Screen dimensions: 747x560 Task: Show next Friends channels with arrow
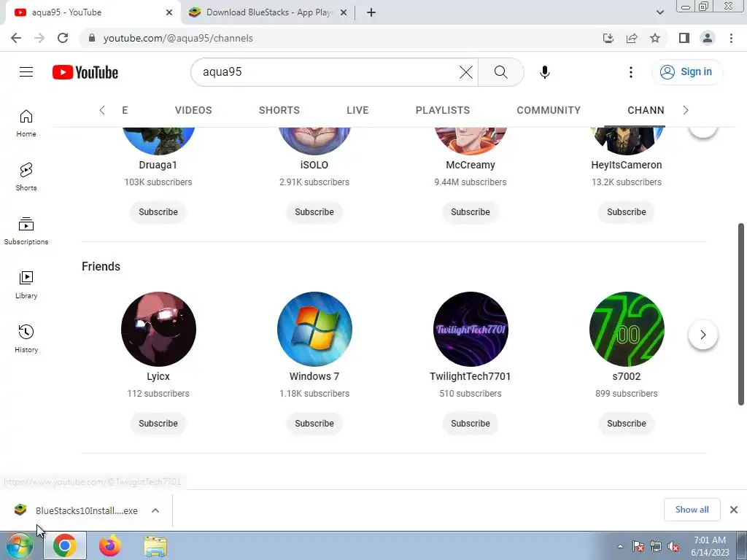pos(703,335)
